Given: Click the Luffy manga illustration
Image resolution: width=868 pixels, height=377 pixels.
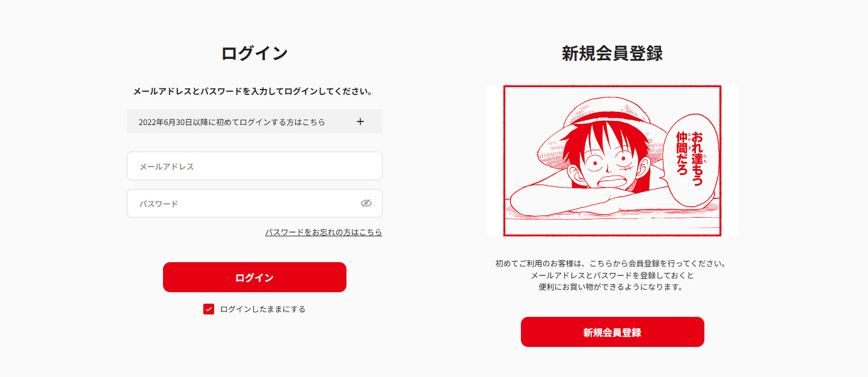Looking at the screenshot, I should coord(612,161).
